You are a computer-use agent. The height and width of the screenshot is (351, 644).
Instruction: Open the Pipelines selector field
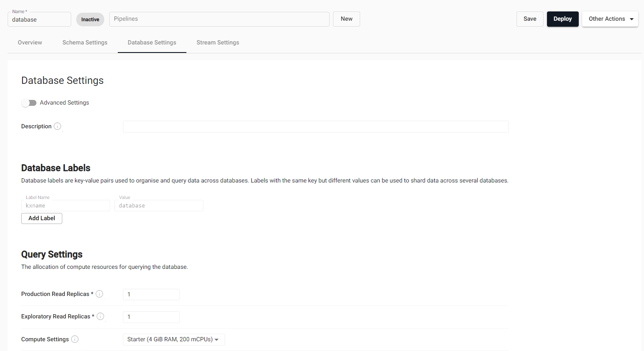(x=219, y=19)
